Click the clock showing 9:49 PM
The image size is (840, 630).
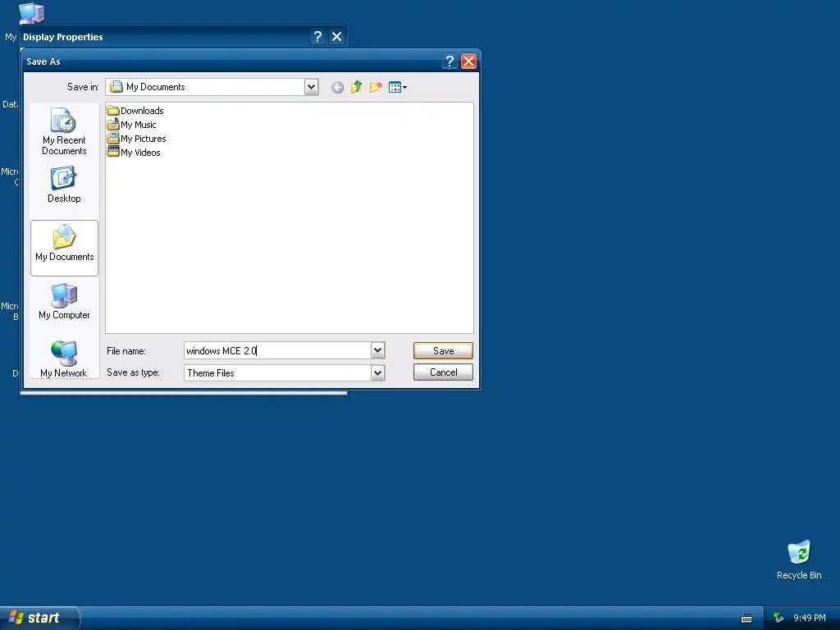[810, 619]
